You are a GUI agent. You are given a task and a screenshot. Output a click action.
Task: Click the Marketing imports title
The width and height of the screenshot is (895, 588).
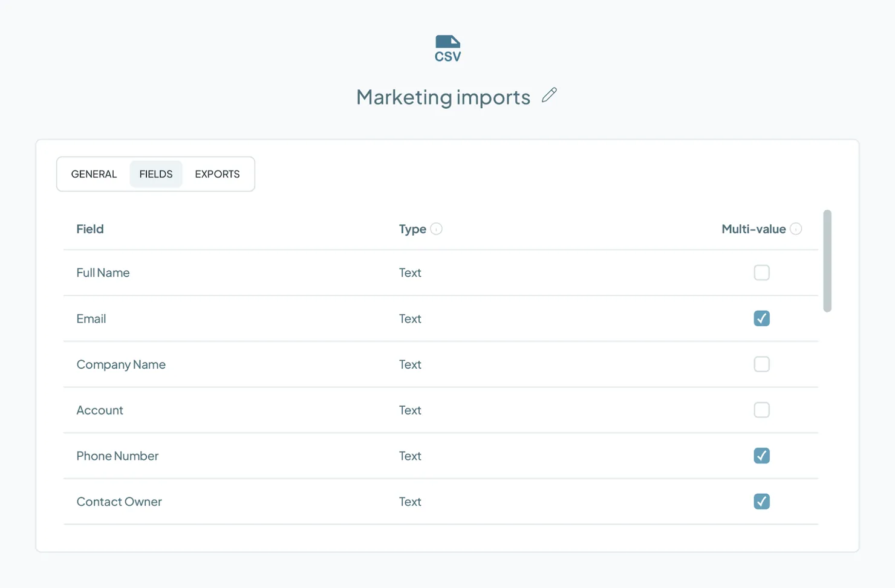[x=443, y=97]
